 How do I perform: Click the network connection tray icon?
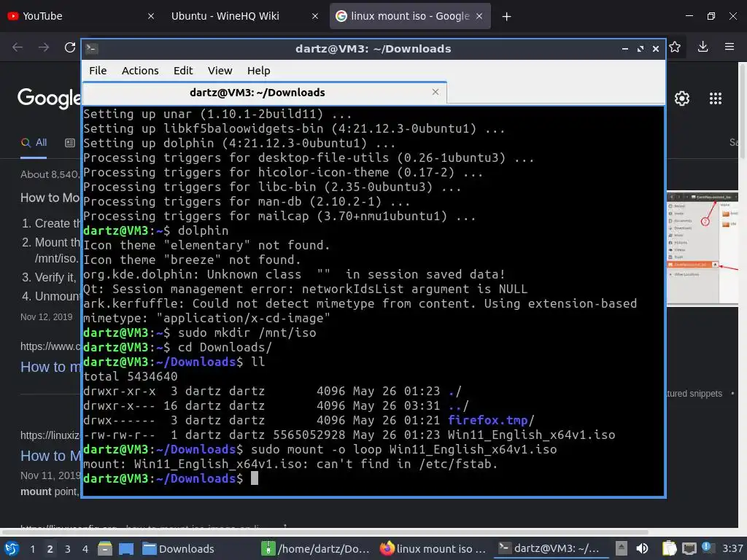tap(689, 548)
